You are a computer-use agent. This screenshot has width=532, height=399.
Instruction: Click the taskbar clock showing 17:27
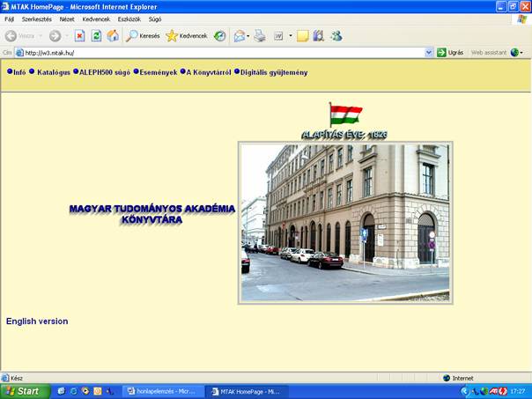(x=517, y=392)
